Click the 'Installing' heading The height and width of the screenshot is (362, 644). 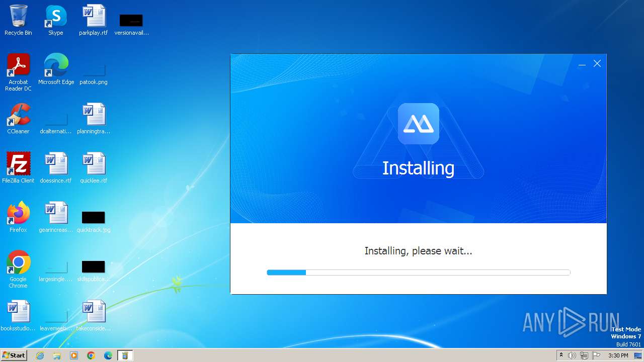click(x=419, y=168)
